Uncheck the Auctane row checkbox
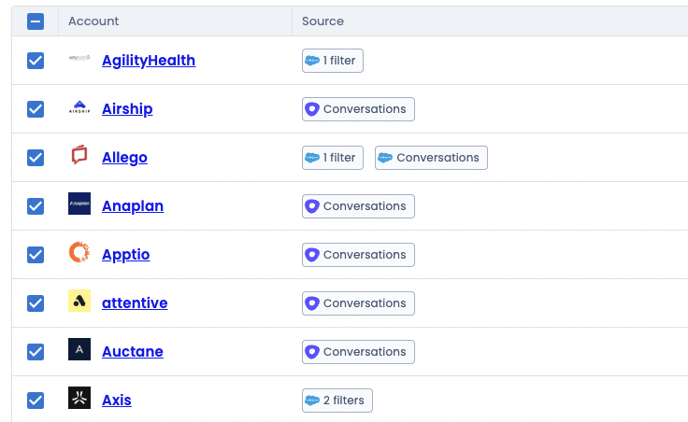688x422 pixels. [x=36, y=352]
